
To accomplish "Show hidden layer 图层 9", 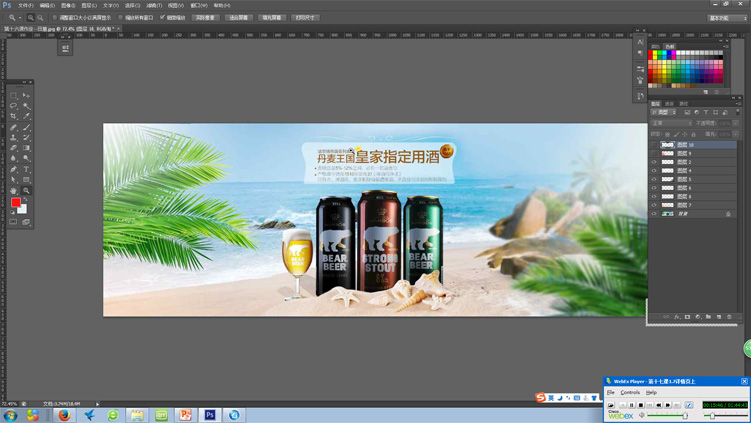I will 654,153.
